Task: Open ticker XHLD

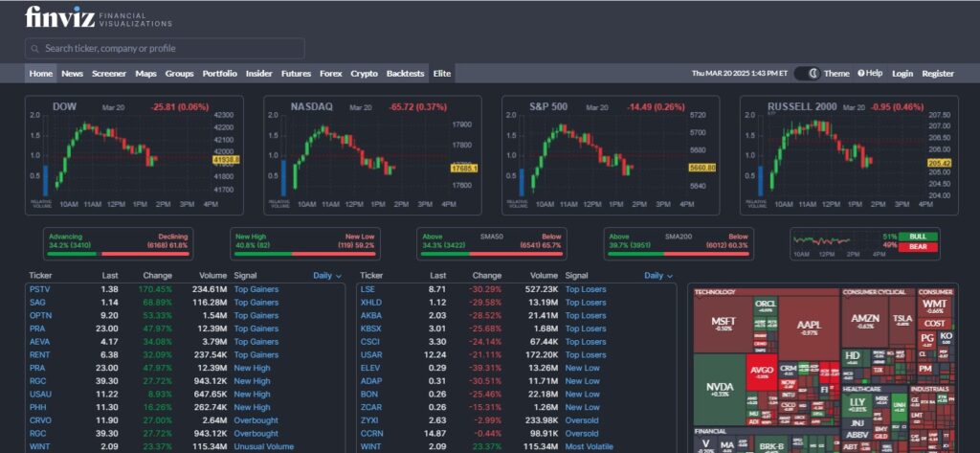Action: [370, 303]
